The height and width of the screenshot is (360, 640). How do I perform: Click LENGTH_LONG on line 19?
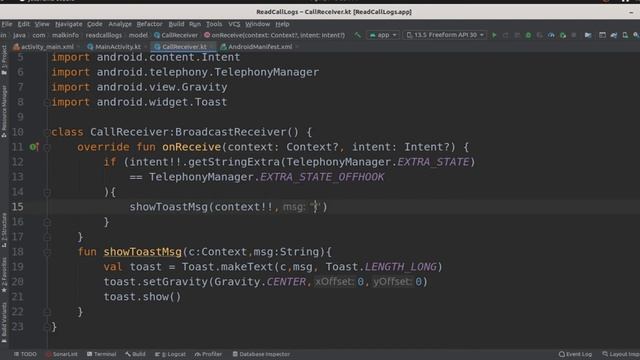click(x=400, y=267)
